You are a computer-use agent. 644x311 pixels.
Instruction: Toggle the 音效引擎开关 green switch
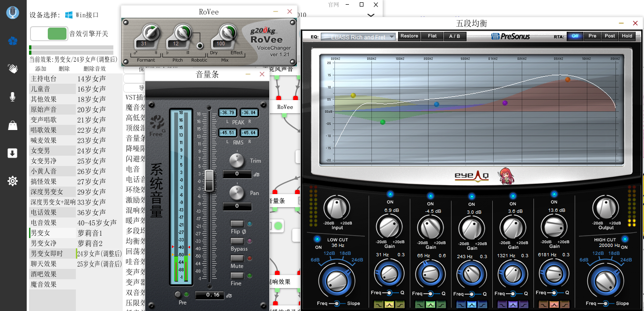[49, 34]
